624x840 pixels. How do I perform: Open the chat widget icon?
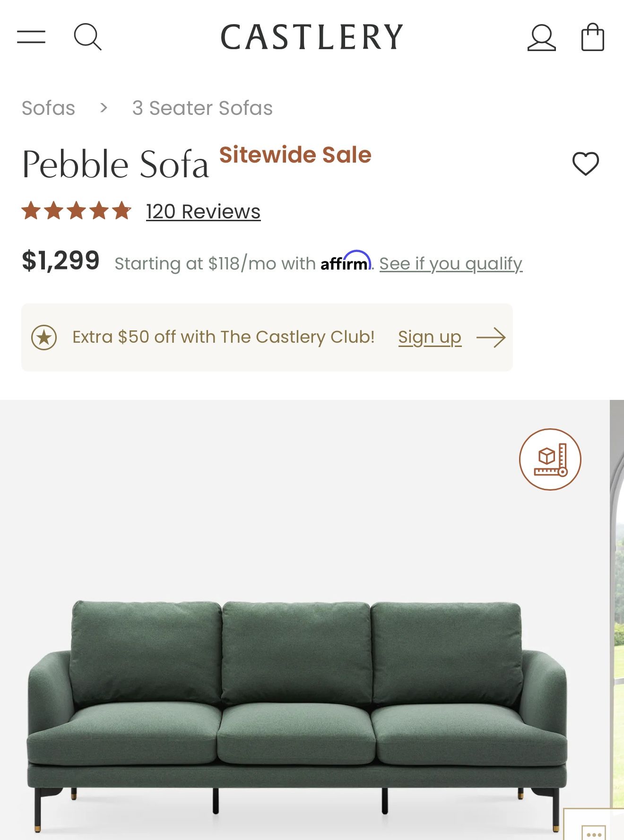point(594,831)
